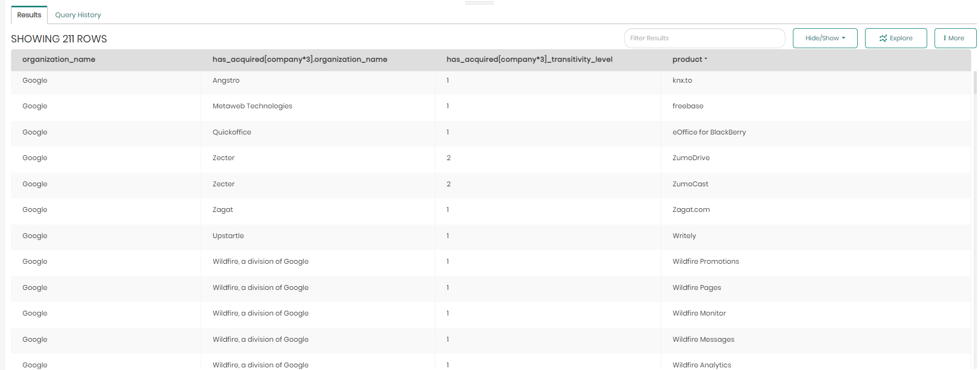The width and height of the screenshot is (980, 370).
Task: Click transitivity level 2 in ZumoDrive row
Action: tap(448, 158)
